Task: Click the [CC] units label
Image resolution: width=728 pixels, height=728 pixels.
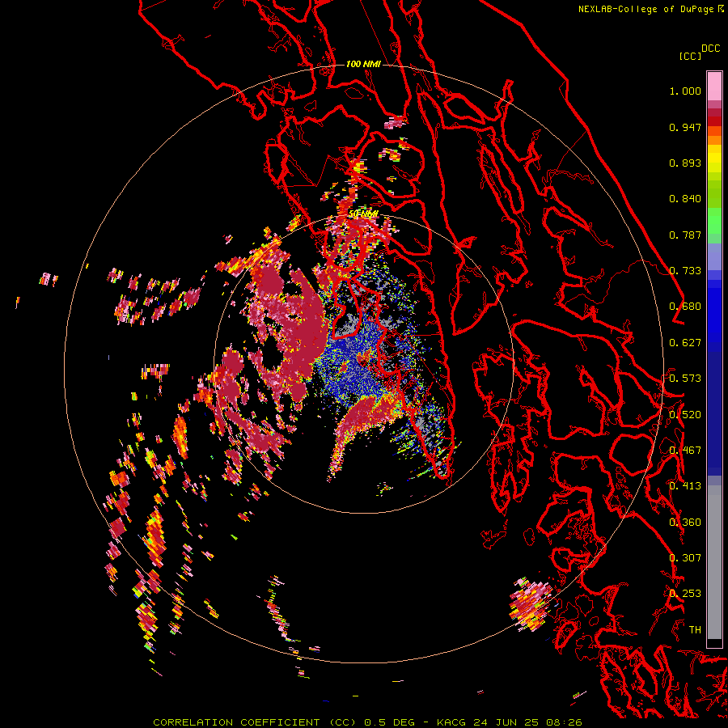Action: pyautogui.click(x=690, y=56)
